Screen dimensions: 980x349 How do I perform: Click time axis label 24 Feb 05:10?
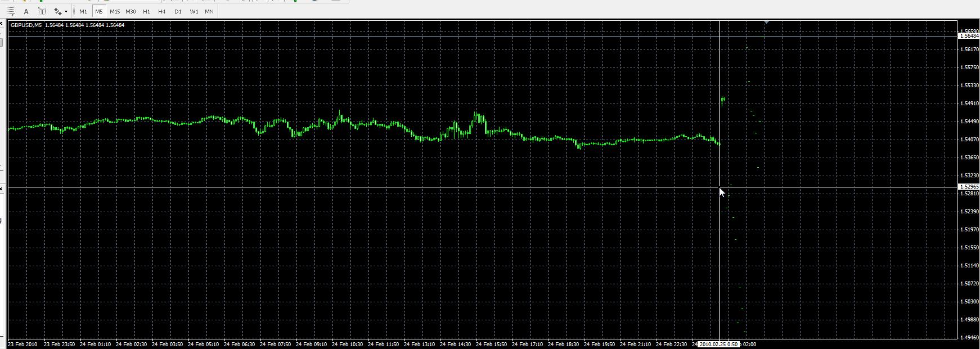click(x=203, y=344)
